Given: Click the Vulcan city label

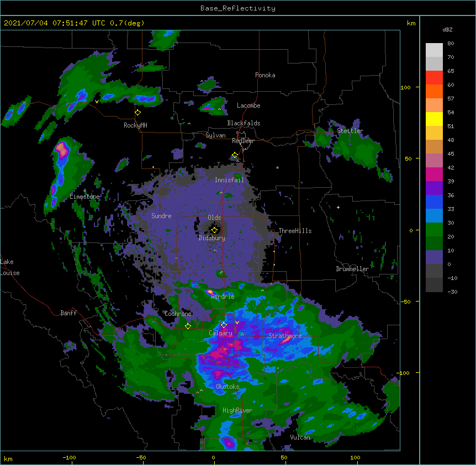Looking at the screenshot, I should pyautogui.click(x=300, y=437).
